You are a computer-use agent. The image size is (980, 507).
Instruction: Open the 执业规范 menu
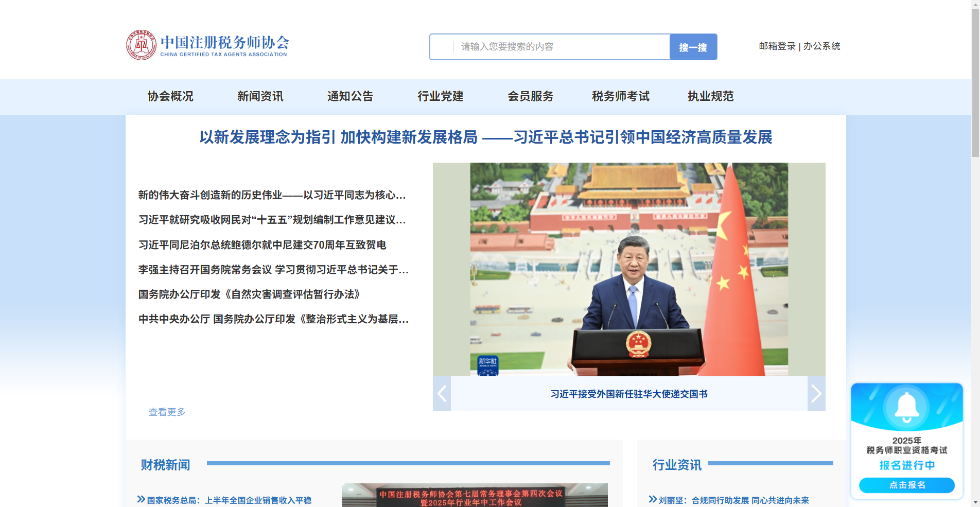(x=710, y=96)
